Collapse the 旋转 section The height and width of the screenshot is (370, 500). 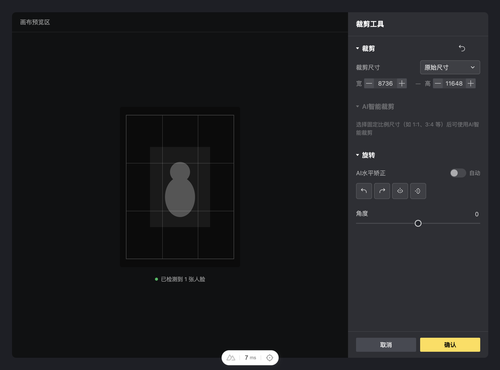tap(358, 155)
